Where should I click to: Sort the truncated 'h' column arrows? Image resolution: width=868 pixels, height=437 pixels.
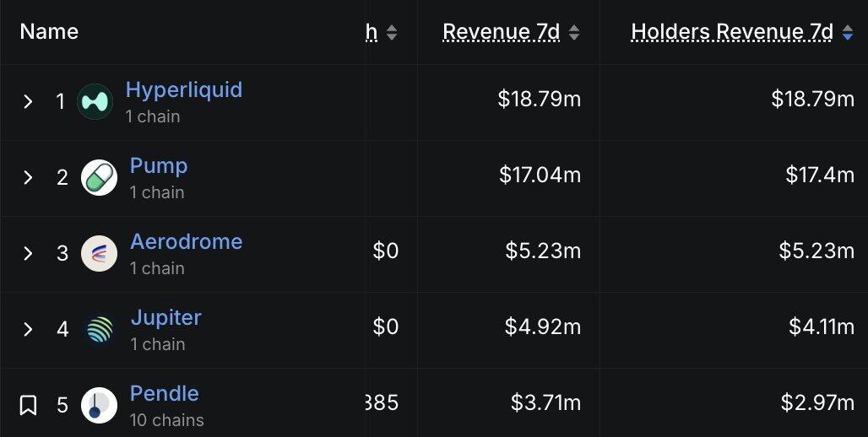392,33
